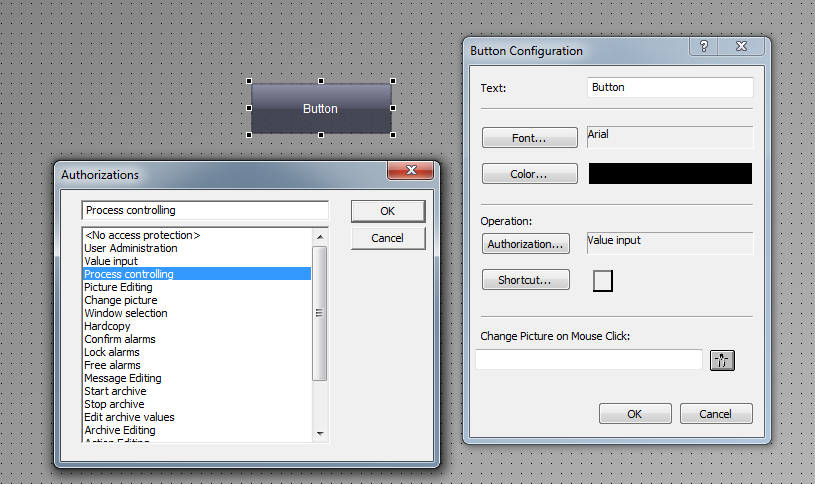Select the highlighted Process controlling entry
815x484 pixels.
197,274
